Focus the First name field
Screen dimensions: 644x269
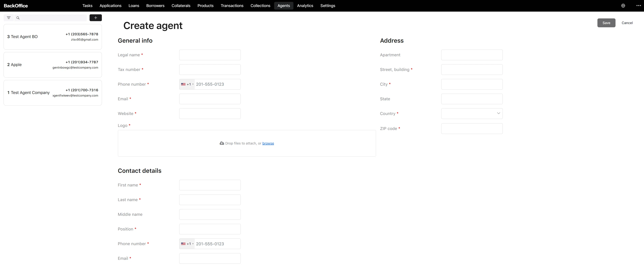[210, 185]
